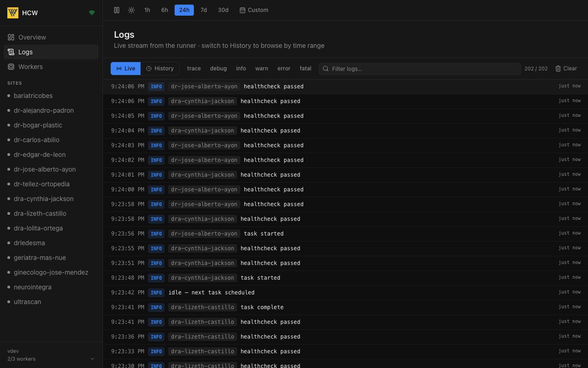
Task: Click the dr-jose-alberto-ayon tag at 9:24:00 PM
Action: [204, 190]
